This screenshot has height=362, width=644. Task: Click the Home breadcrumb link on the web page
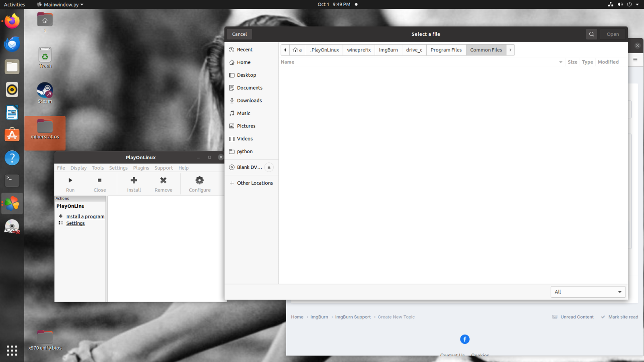[297, 317]
